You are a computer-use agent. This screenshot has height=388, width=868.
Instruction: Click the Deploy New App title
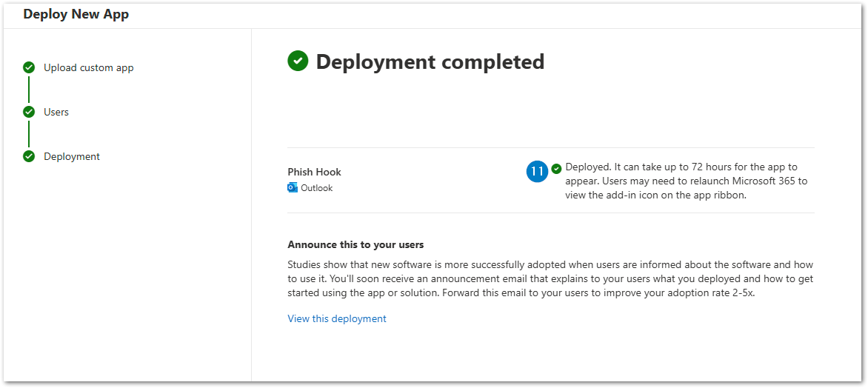point(76,14)
